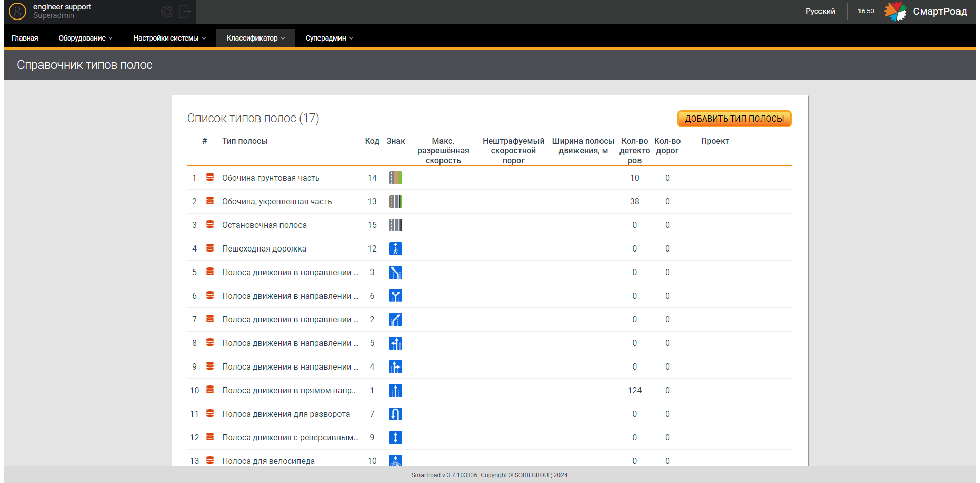Open the Пешеходная дорожка entry

[264, 248]
